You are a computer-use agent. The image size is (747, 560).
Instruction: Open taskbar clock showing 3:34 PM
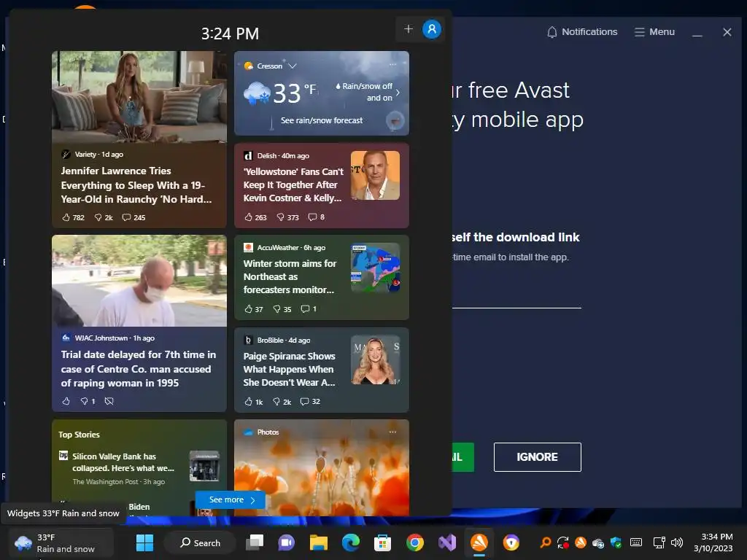coord(713,542)
